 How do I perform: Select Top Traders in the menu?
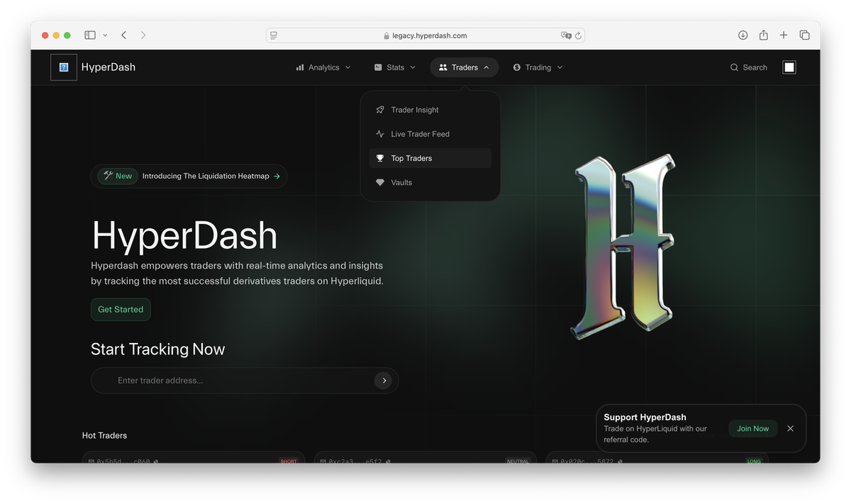coord(430,158)
